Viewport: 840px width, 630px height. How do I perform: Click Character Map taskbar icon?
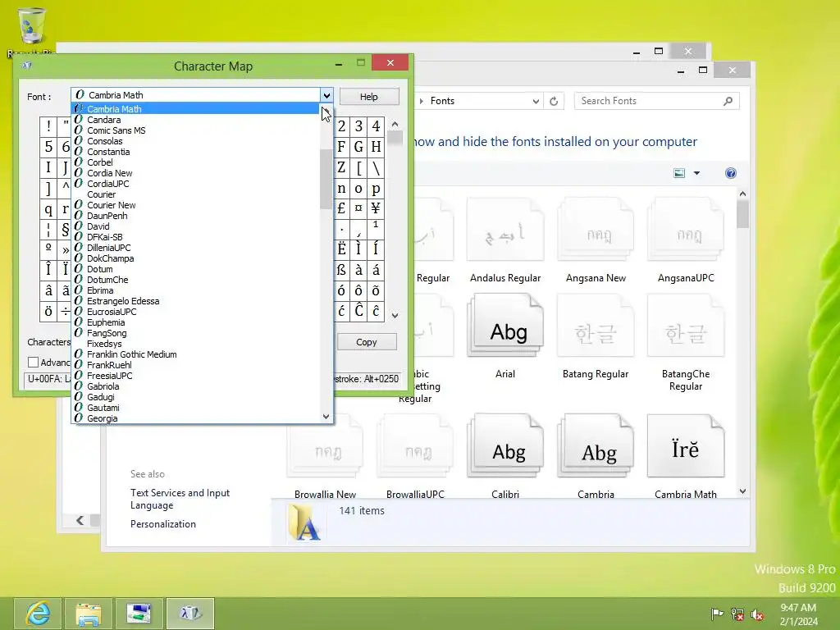pos(190,614)
